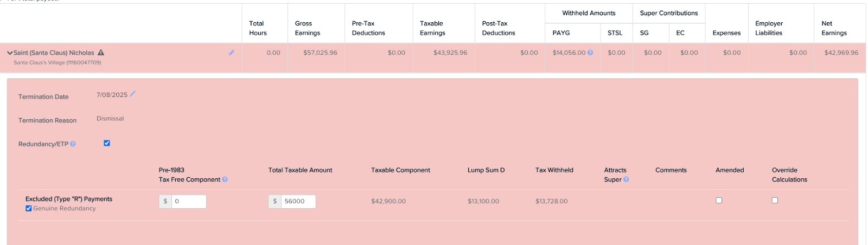Viewport: 868px width, 245px height.
Task: Open the PAYG amount help icon
Action: (x=590, y=53)
